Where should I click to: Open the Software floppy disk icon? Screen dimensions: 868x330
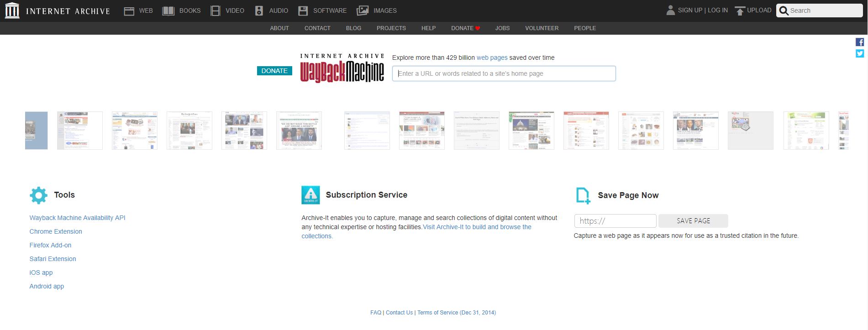click(x=303, y=10)
